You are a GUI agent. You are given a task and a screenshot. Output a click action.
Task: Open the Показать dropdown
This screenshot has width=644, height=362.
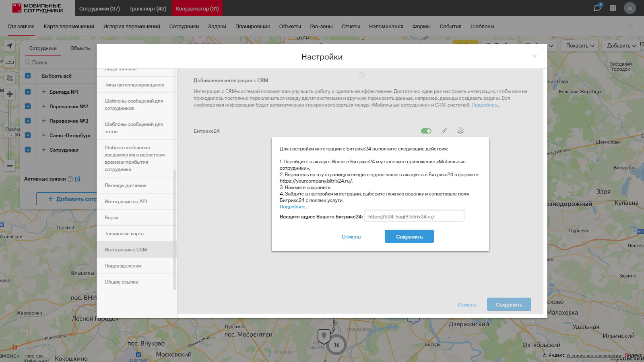[x=580, y=46]
